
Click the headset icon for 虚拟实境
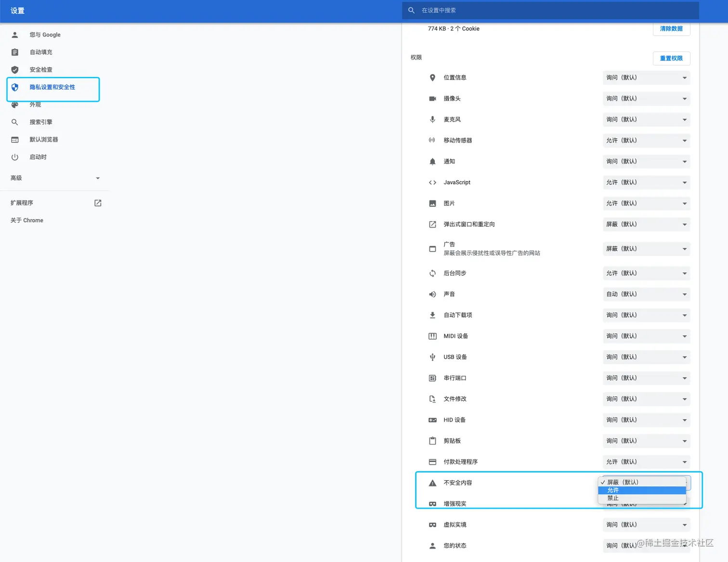[432, 525]
